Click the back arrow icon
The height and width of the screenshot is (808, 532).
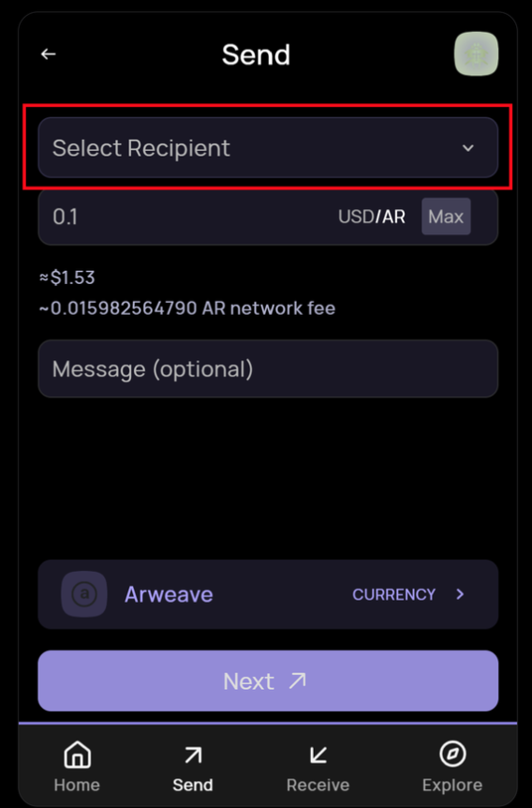tap(48, 53)
